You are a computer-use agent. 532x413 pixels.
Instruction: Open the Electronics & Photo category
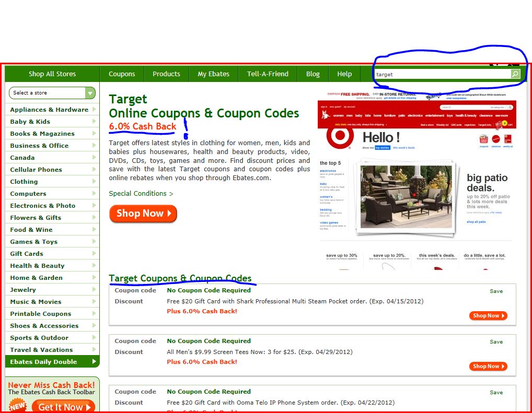[52, 206]
